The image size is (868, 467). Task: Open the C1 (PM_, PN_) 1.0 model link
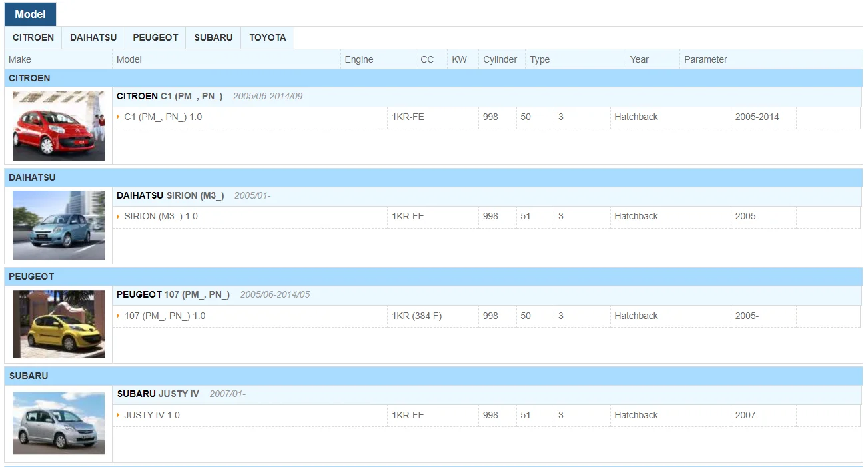point(163,117)
